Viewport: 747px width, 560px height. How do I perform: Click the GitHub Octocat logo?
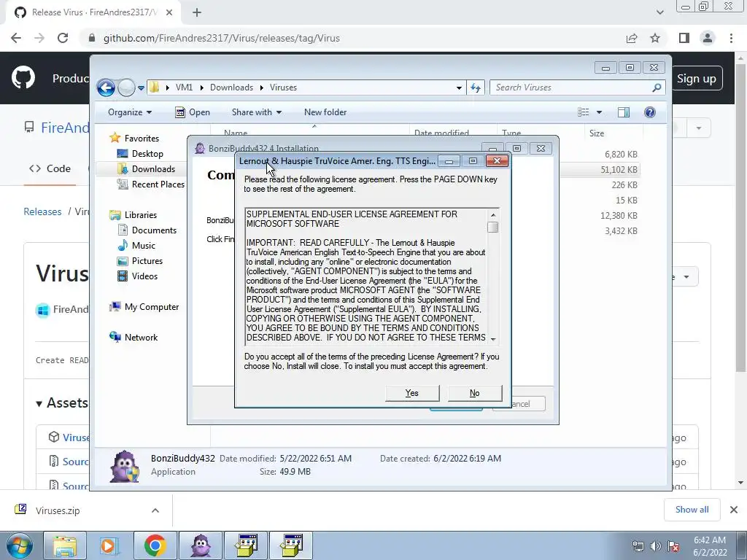tap(23, 78)
